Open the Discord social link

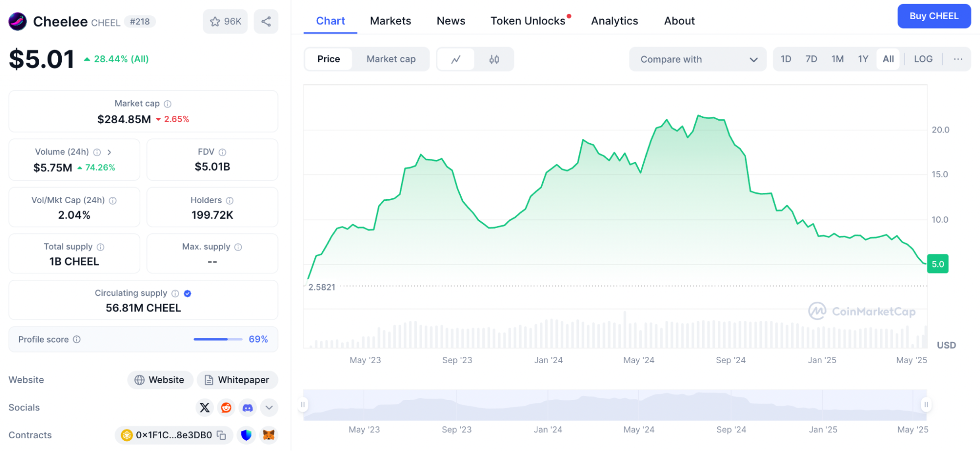(248, 407)
